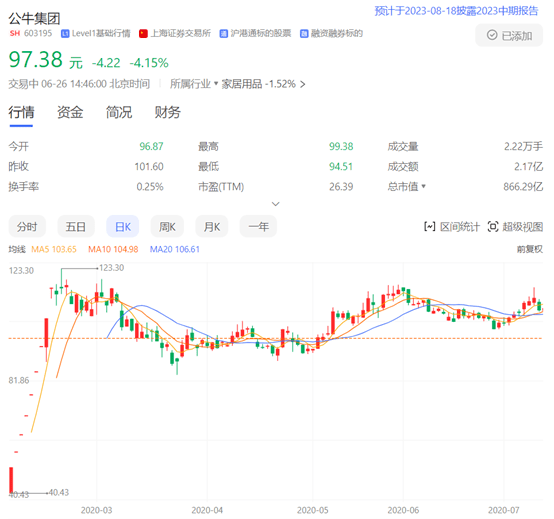Open the 总市值 dropdown arrow
Image resolution: width=554 pixels, height=519 pixels.
click(x=423, y=186)
